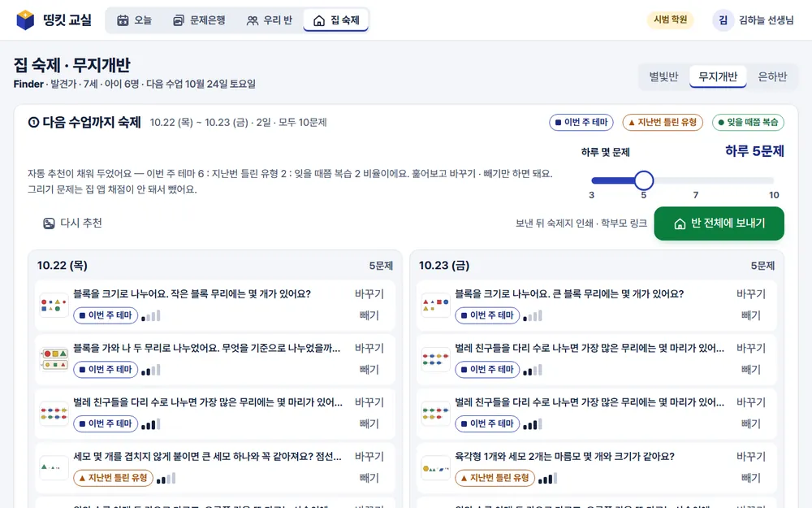
Task: Select the 집 숙제 tab
Action: [x=336, y=20]
